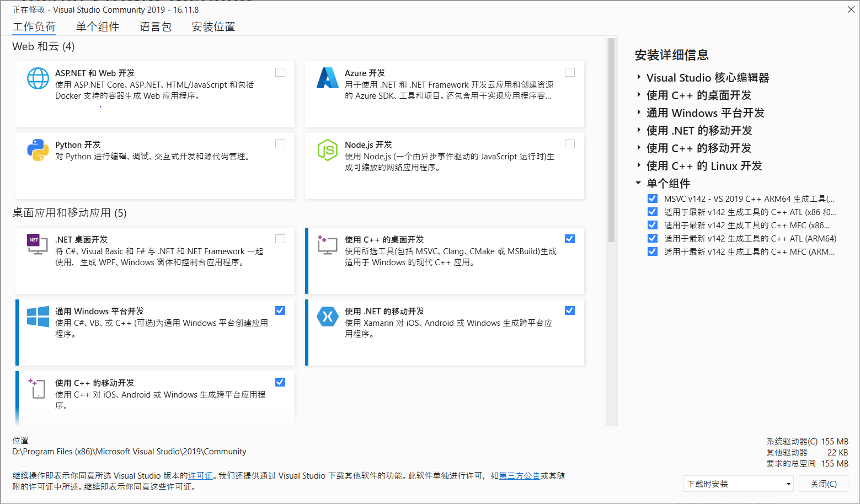Uncheck the 通用 Windows 平台开发 checkbox
860x504 pixels.
(x=280, y=310)
